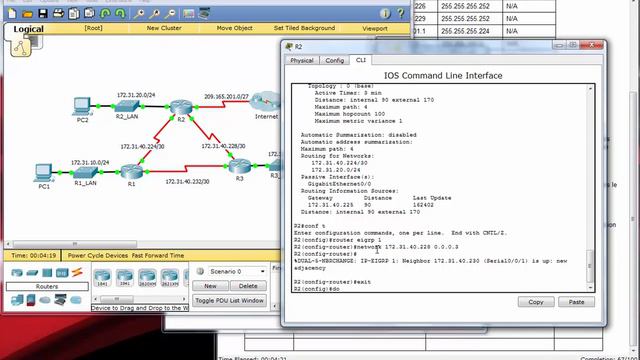Click the workspace horizontal scrollbar thumb
Image resolution: width=640 pixels, height=360 pixels.
tap(75, 244)
